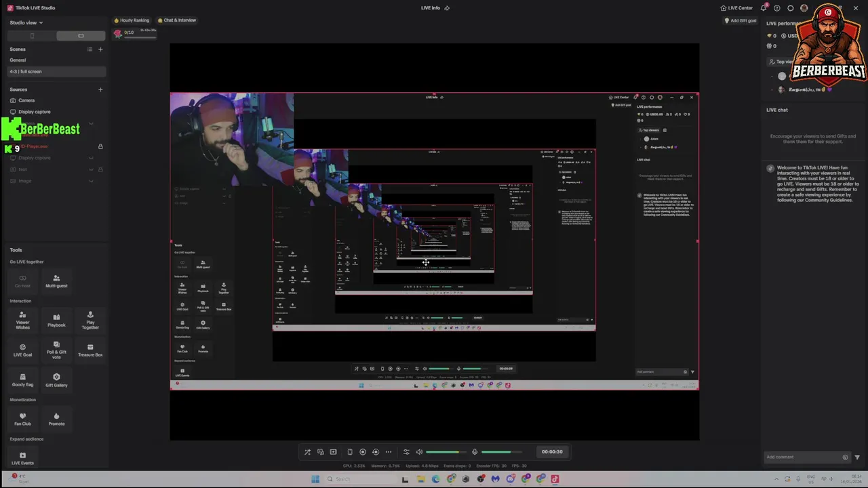The height and width of the screenshot is (488, 868).
Task: Open the chat filter funnel icon
Action: (857, 457)
